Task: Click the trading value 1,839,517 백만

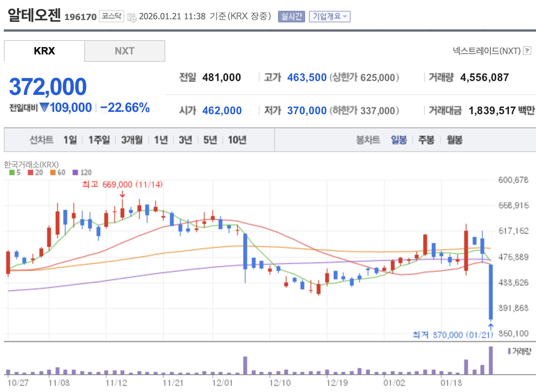Action: 502,111
